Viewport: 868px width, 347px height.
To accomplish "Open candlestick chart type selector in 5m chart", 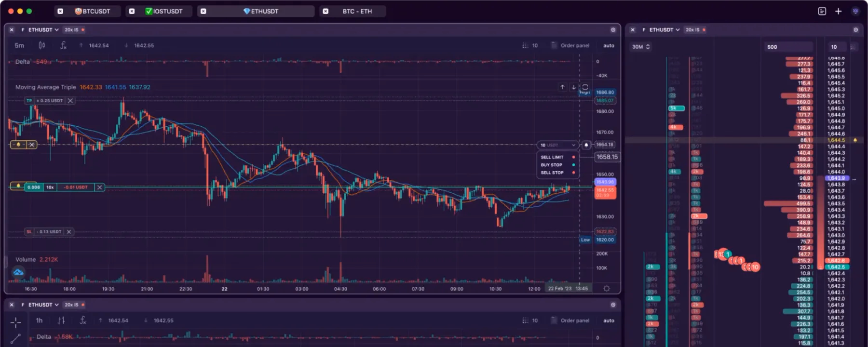I will 42,45.
